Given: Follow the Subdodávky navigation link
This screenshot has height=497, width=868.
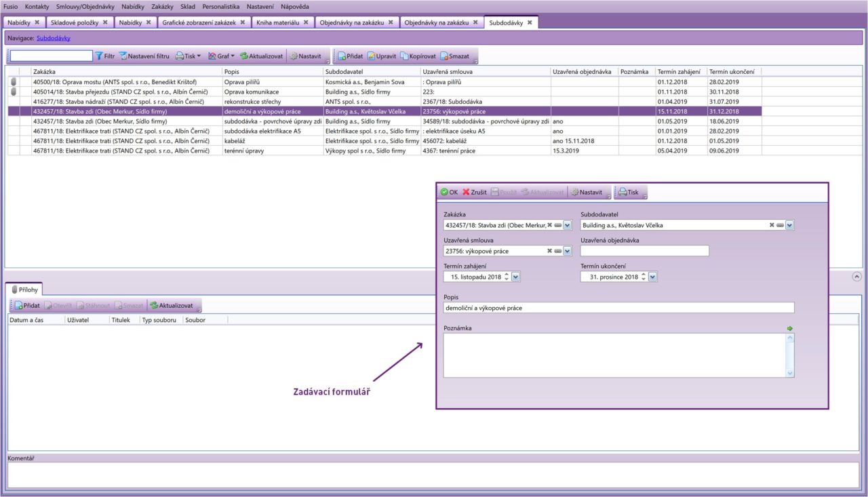Looking at the screenshot, I should click(x=53, y=38).
